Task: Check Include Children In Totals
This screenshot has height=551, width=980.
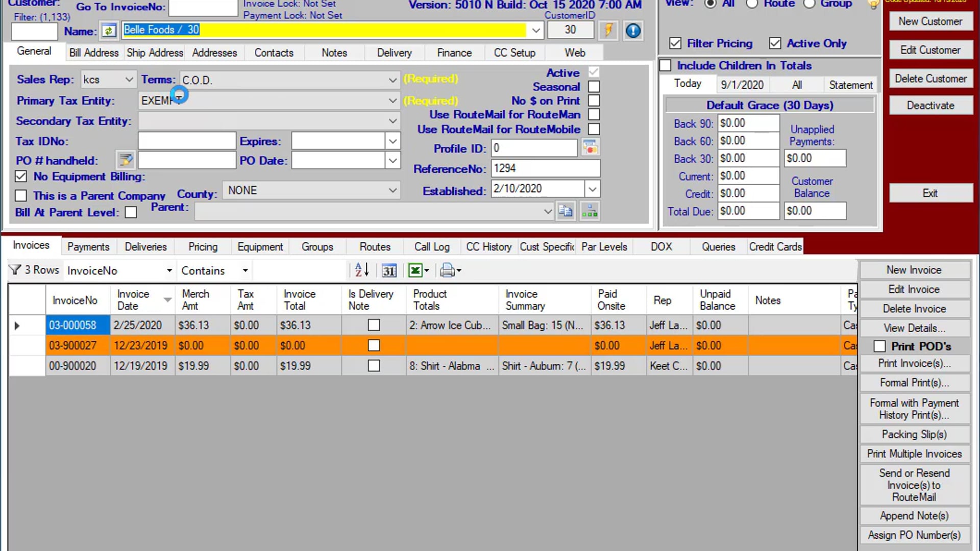Action: pyautogui.click(x=665, y=65)
